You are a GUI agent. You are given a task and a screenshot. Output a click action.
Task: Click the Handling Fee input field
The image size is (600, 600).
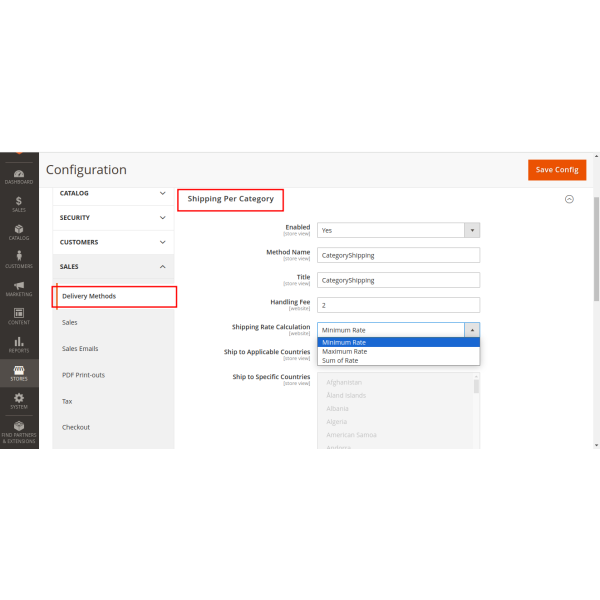click(398, 305)
